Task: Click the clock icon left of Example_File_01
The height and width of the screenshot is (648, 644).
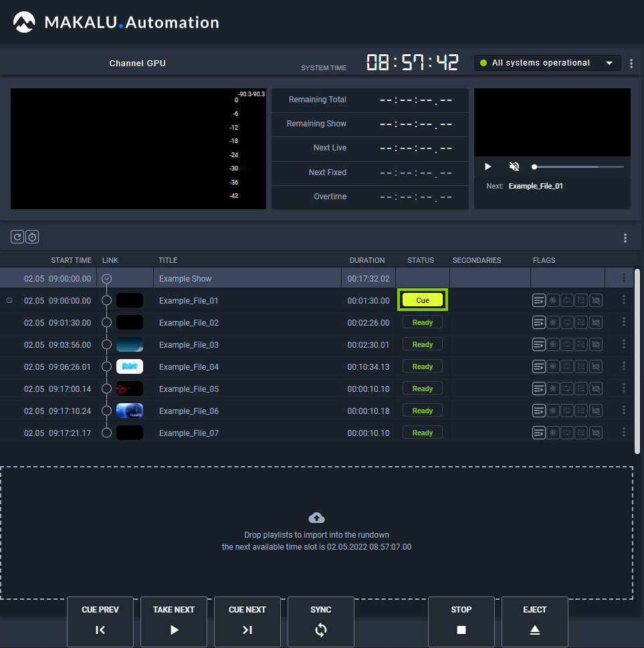Action: (9, 300)
